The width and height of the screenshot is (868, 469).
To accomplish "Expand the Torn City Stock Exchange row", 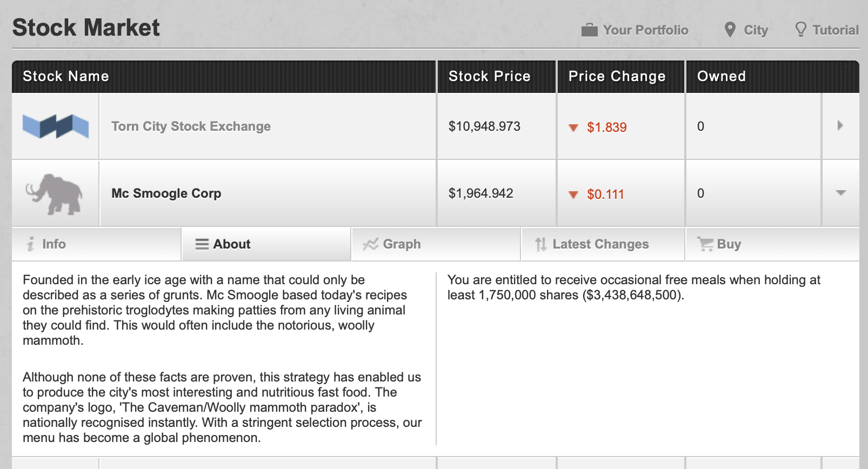I will tap(840, 126).
